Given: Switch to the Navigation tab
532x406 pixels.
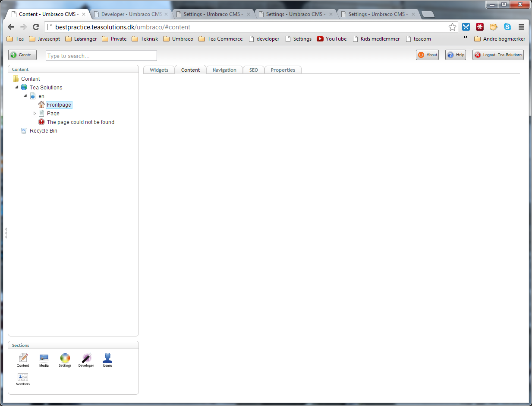Looking at the screenshot, I should point(224,70).
